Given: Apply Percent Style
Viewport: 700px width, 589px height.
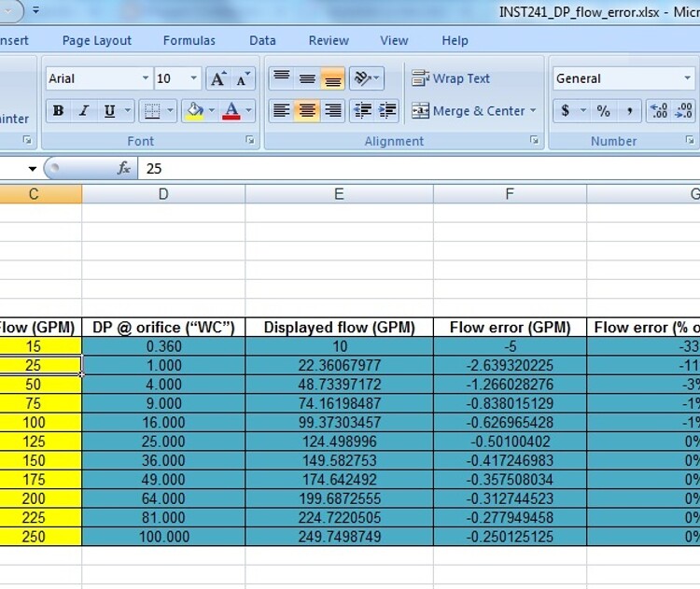Looking at the screenshot, I should [604, 111].
